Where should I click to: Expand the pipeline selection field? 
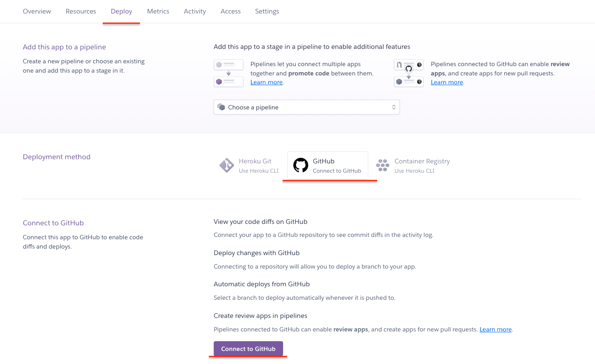click(306, 107)
